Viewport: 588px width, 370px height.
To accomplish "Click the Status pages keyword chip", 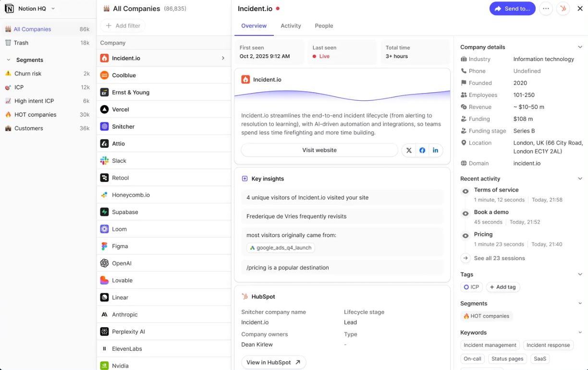I will [x=507, y=358].
